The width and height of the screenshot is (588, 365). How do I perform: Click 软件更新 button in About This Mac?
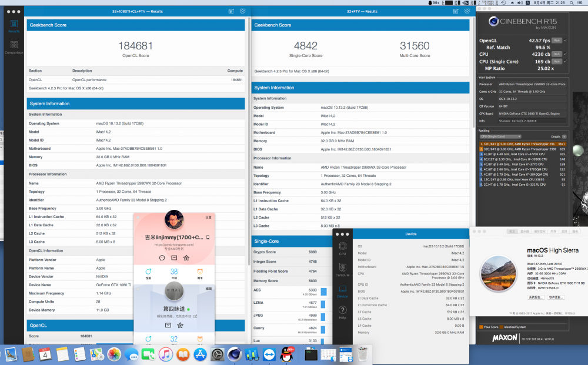point(555,297)
